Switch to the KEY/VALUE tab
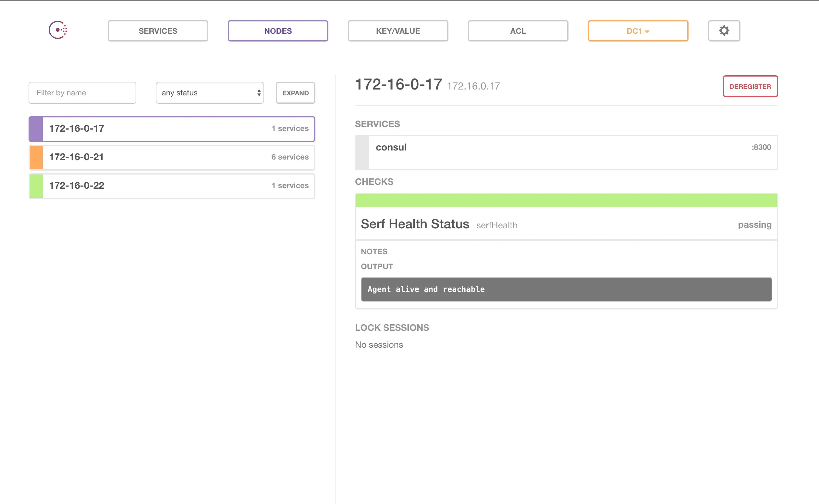This screenshot has height=504, width=819. (x=398, y=31)
